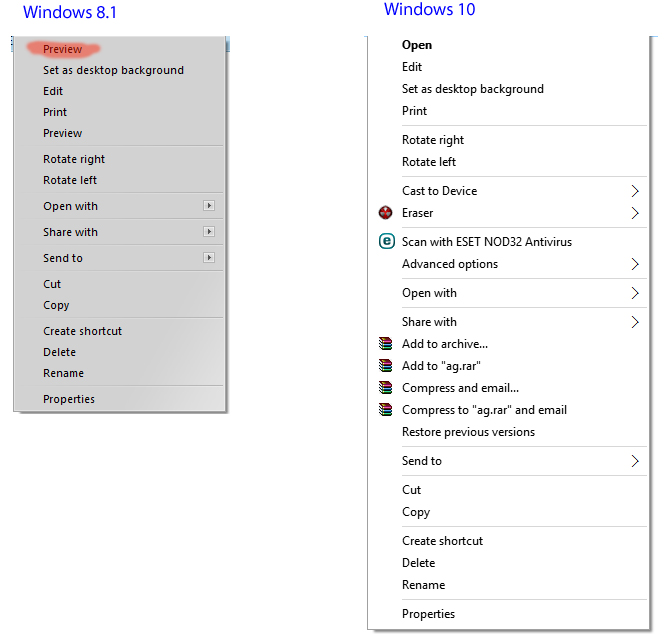Choose Rotate right in Windows 10 menu
Image resolution: width=671 pixels, height=634 pixels.
[433, 140]
